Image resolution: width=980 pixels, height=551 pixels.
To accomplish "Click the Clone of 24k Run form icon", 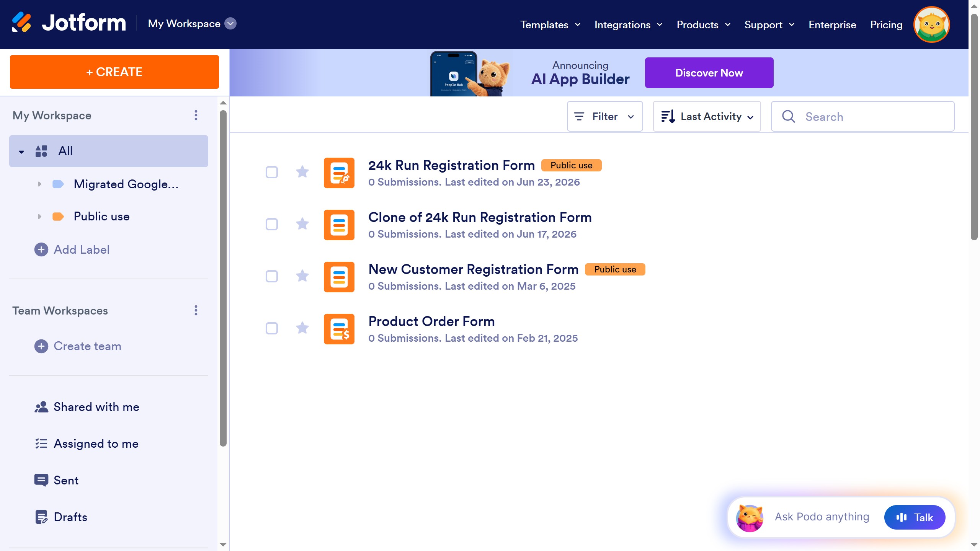I will point(339,225).
